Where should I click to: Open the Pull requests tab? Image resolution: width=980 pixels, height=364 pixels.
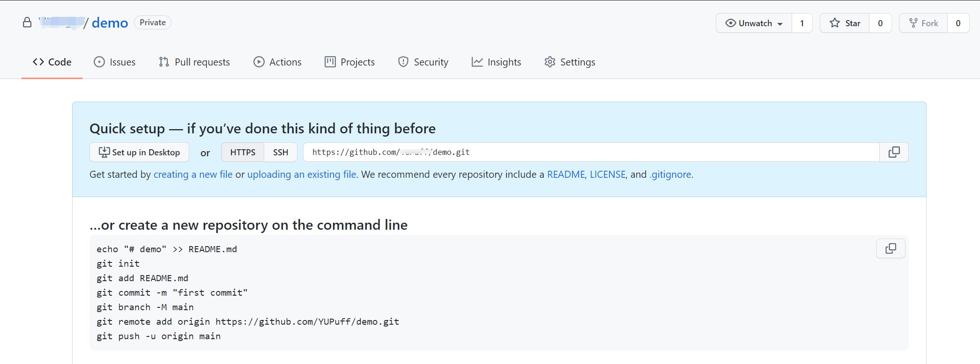(x=194, y=62)
